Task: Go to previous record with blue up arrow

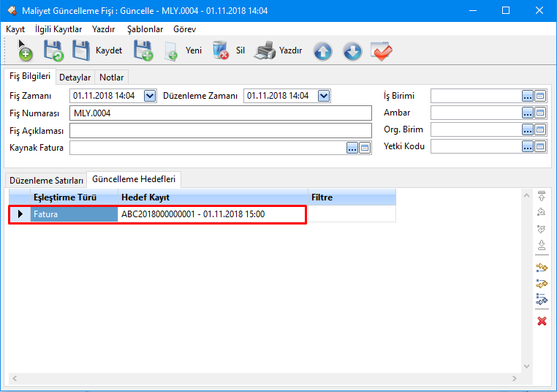Action: [x=323, y=52]
